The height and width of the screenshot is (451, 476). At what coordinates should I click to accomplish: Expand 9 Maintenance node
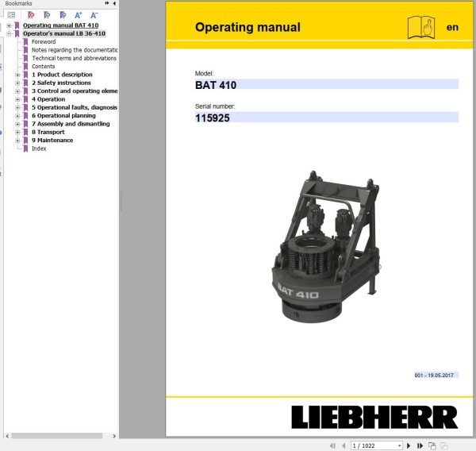tap(17, 141)
